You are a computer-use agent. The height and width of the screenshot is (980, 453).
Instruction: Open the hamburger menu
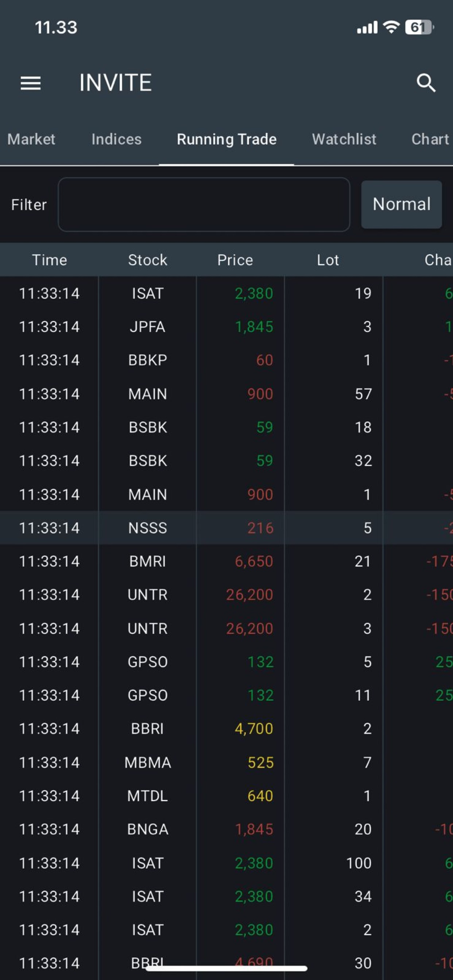point(30,83)
